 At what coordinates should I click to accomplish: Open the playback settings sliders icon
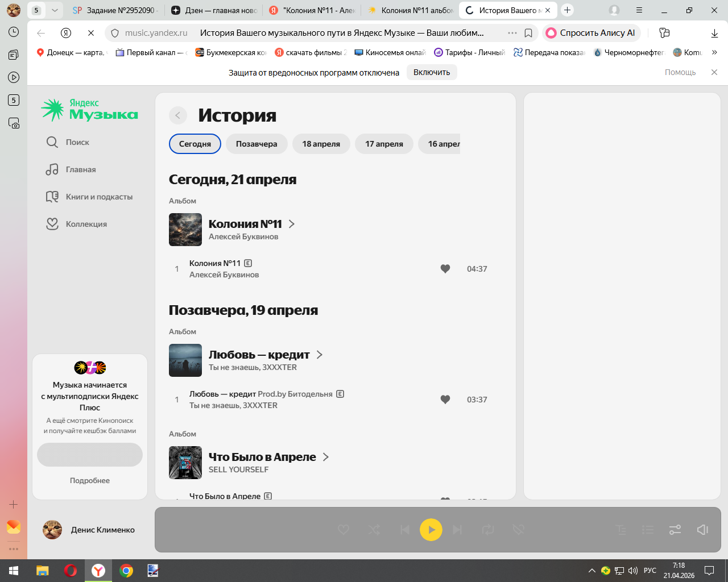[x=675, y=530]
